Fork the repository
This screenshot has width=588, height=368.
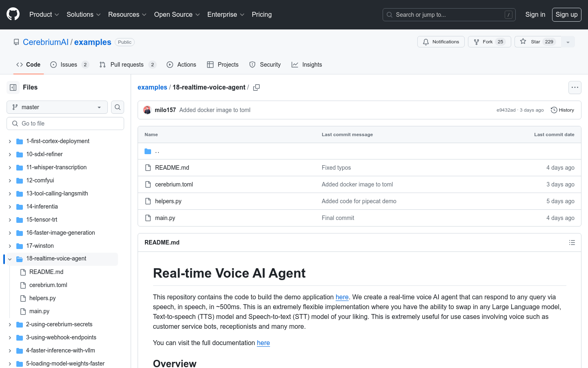pyautogui.click(x=490, y=42)
